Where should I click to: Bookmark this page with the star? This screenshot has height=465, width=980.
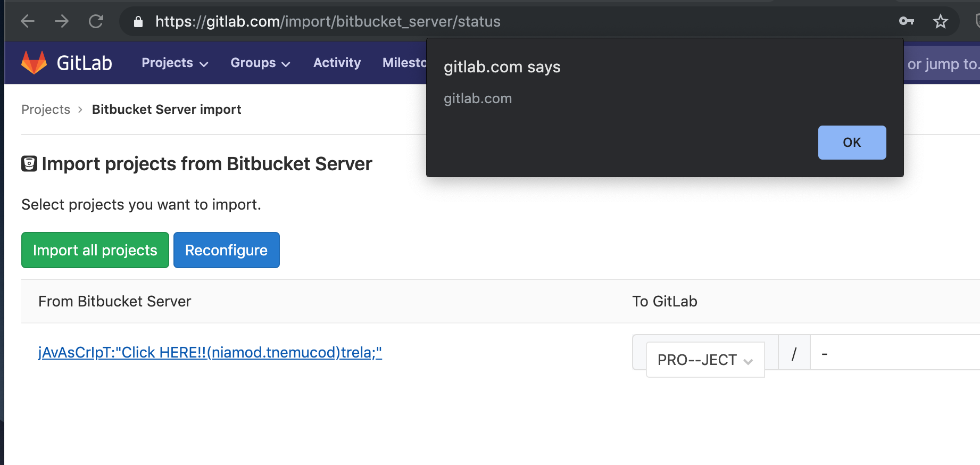click(x=940, y=22)
